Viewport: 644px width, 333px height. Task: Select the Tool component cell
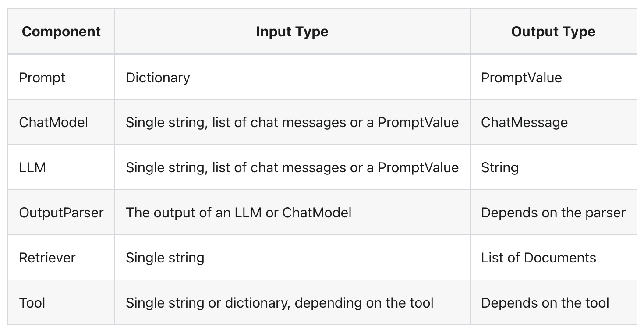click(32, 303)
